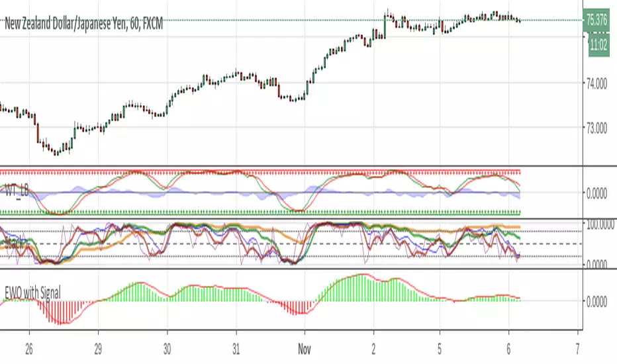The width and height of the screenshot is (617, 364).
Task: Click the date label 6 on time axis
Action: [x=508, y=349]
